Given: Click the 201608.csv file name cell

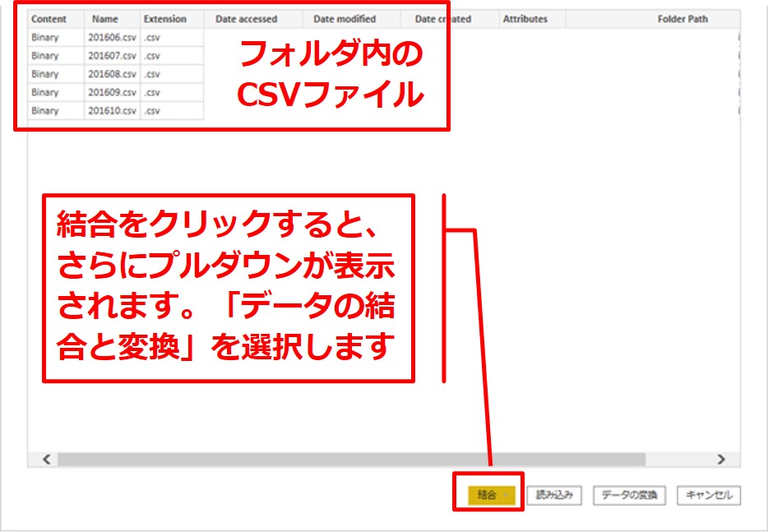Looking at the screenshot, I should point(112,74).
